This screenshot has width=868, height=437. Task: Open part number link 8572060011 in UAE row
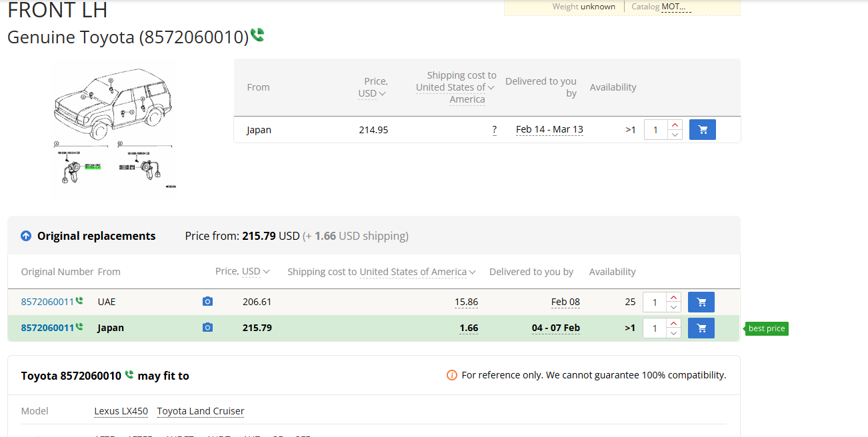coord(47,302)
